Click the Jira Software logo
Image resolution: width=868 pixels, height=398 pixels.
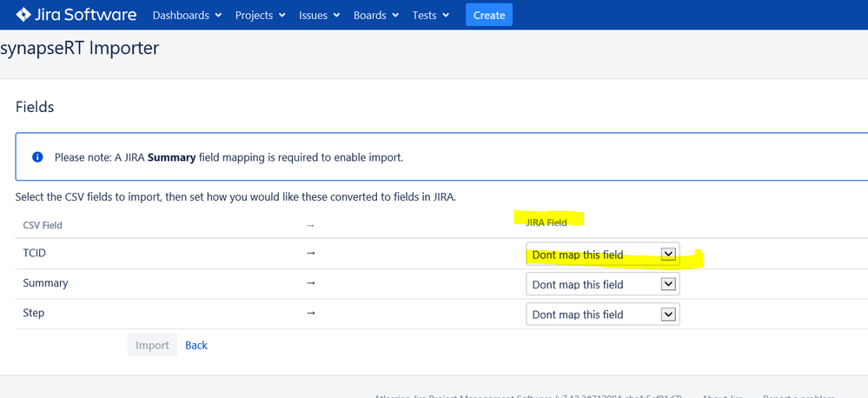(x=76, y=15)
